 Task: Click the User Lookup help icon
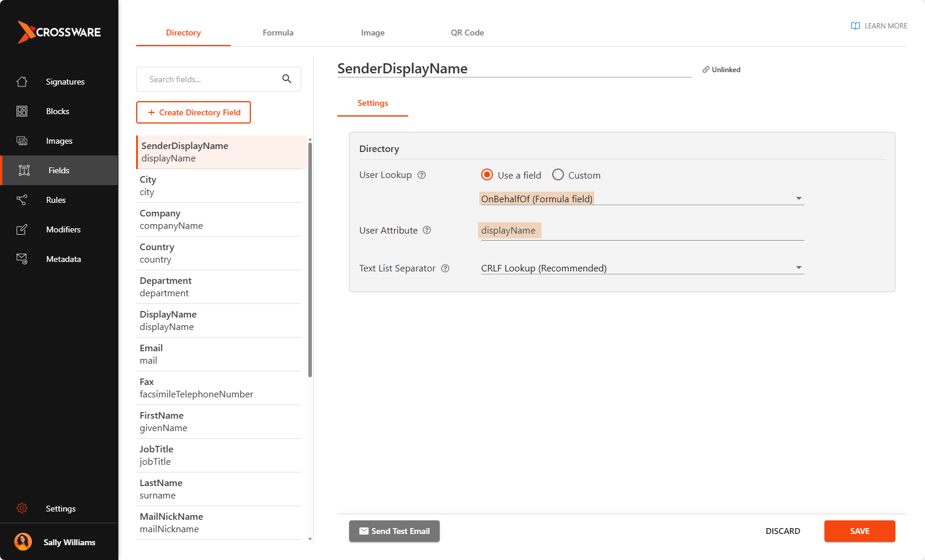(x=421, y=175)
